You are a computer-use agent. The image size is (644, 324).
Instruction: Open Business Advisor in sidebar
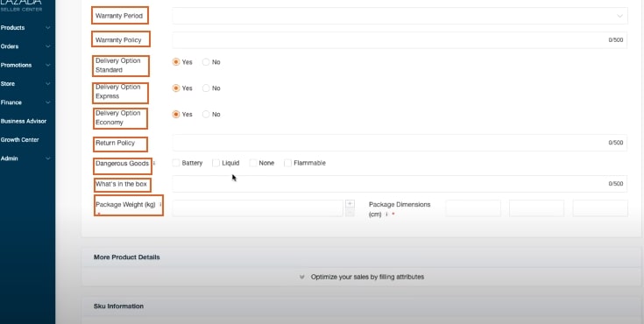tap(24, 121)
